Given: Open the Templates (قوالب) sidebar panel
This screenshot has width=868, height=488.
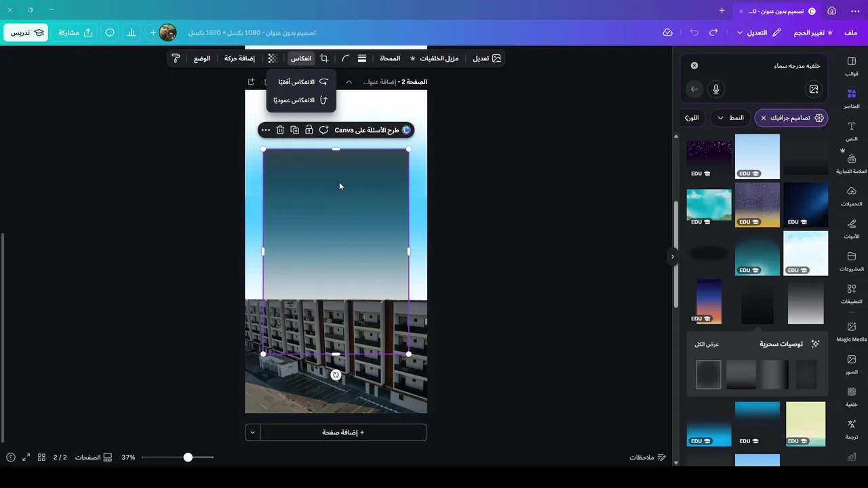Looking at the screenshot, I should coord(852,65).
